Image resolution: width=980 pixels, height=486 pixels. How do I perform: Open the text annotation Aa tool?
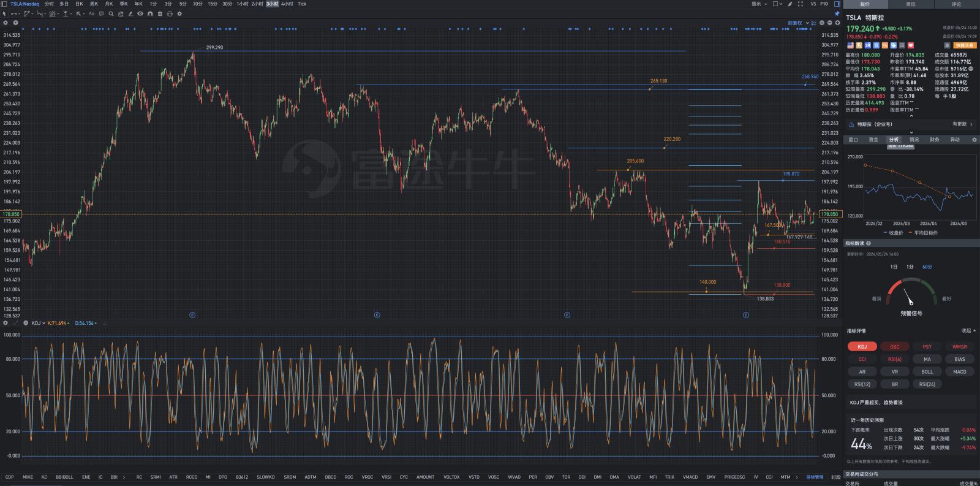[92, 13]
